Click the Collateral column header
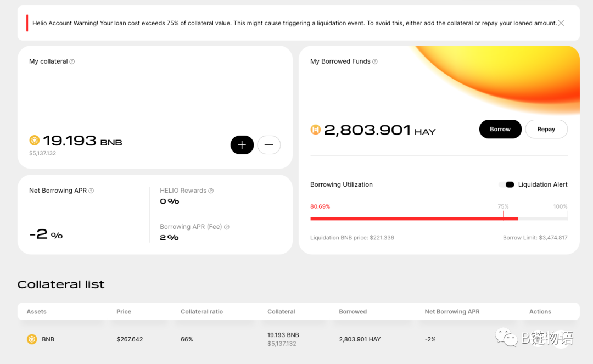 coord(281,311)
